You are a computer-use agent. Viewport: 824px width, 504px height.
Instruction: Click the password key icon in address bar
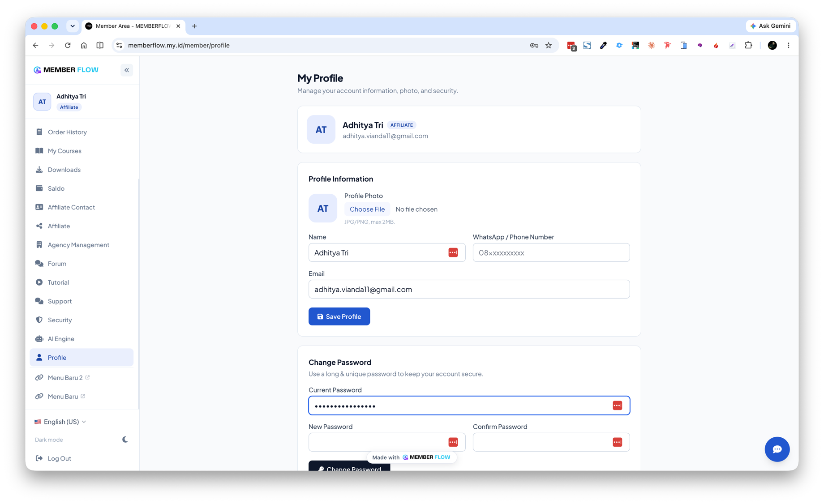(534, 45)
